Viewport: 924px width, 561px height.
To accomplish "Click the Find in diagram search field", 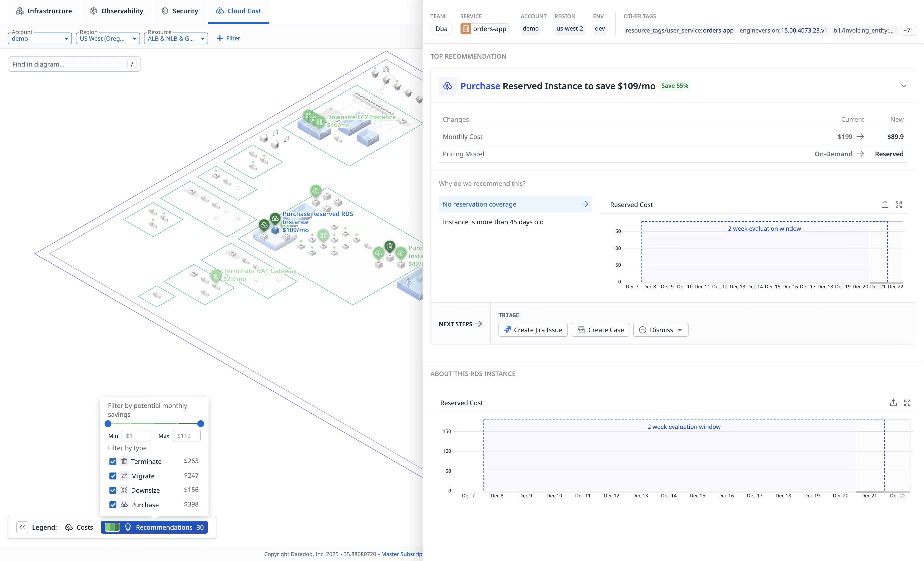I will (68, 64).
